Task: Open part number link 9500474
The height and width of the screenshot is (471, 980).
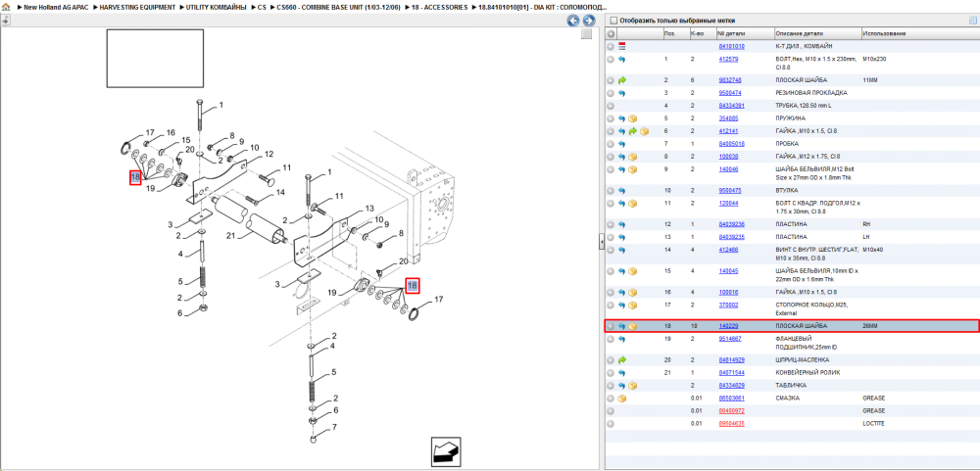Action: pos(730,92)
